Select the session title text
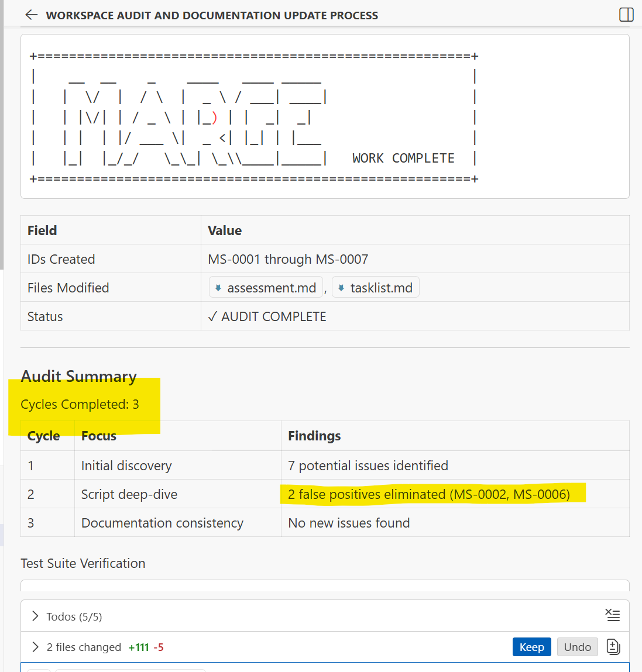Screen dimensions: 642x672 [212, 15]
